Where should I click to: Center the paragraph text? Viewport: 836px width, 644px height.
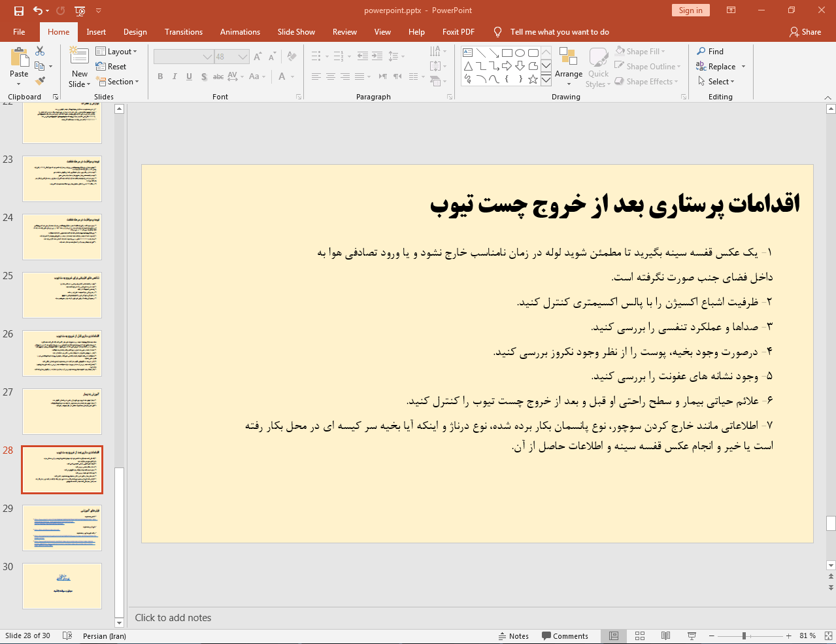point(331,76)
